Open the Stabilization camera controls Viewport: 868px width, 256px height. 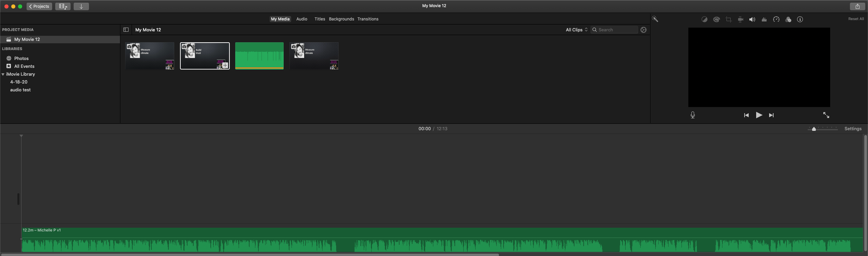[x=740, y=19]
